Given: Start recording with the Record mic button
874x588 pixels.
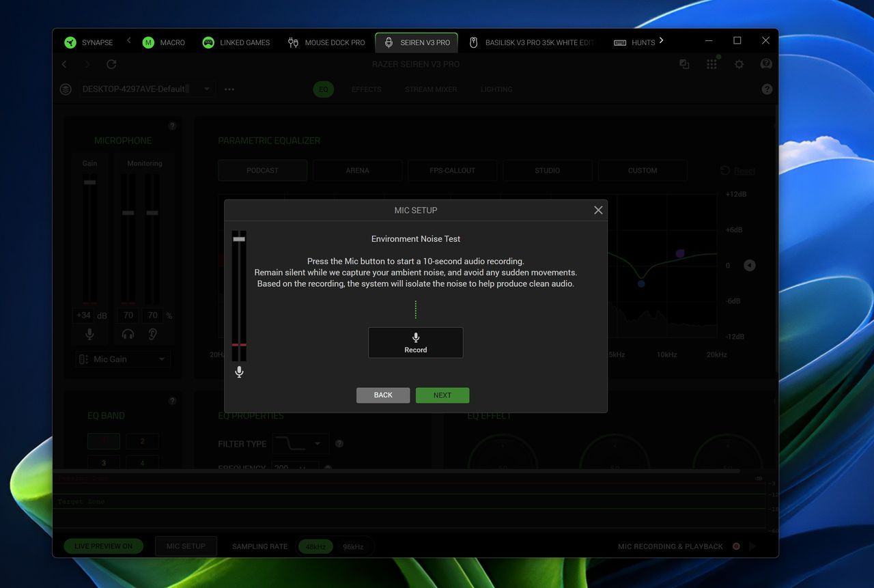Looking at the screenshot, I should [415, 343].
